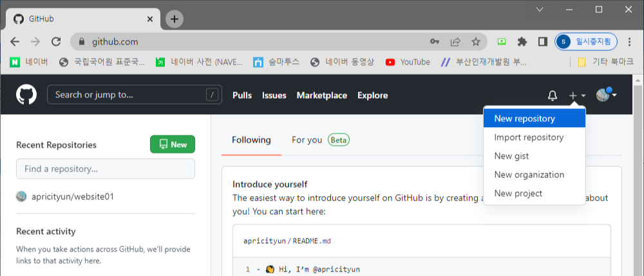
Task: Click the Recent activity heading
Action: pyautogui.click(x=46, y=231)
